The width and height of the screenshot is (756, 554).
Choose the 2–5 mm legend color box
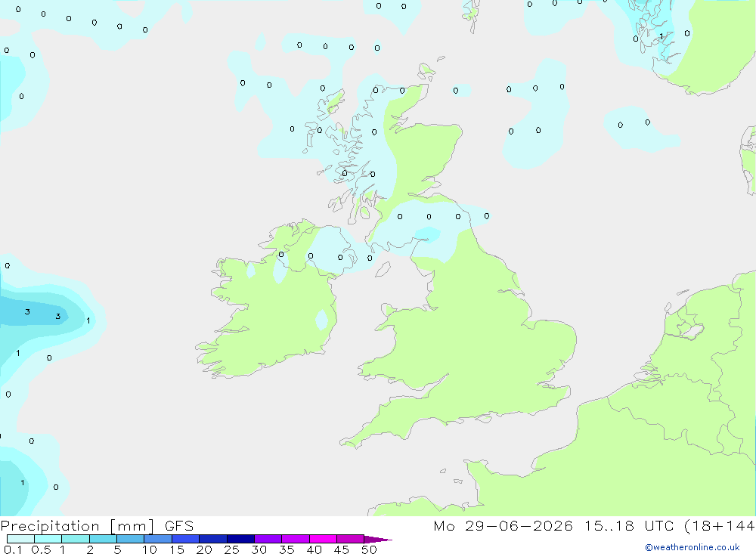(x=103, y=539)
